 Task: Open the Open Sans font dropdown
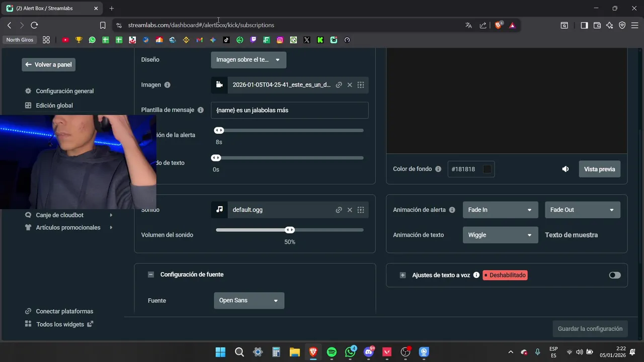click(x=249, y=301)
